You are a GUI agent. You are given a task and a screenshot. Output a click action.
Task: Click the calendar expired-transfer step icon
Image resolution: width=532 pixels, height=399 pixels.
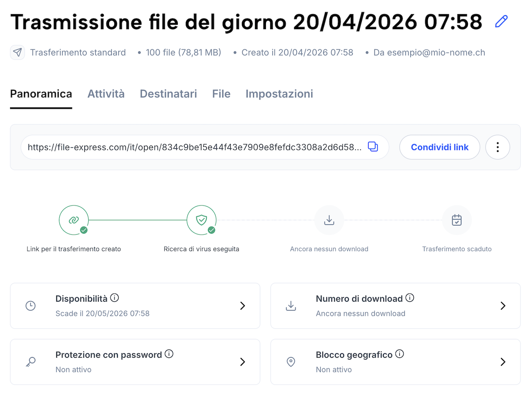457,220
